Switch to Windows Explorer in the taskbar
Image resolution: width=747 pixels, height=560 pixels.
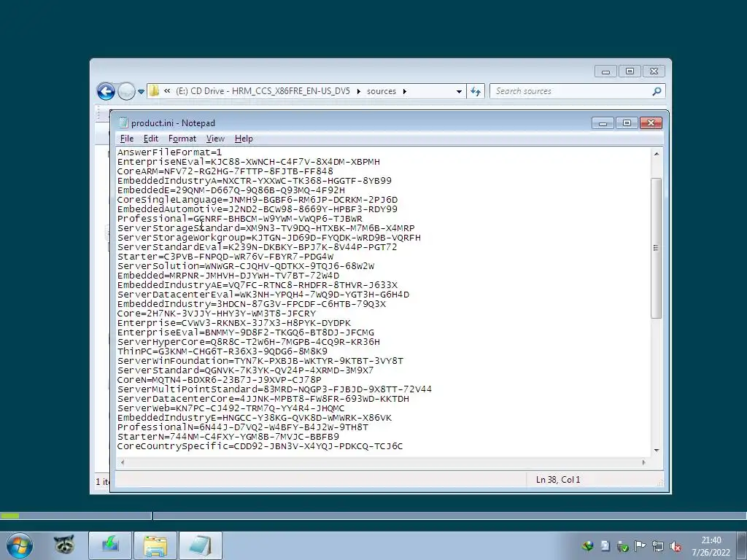(x=155, y=545)
